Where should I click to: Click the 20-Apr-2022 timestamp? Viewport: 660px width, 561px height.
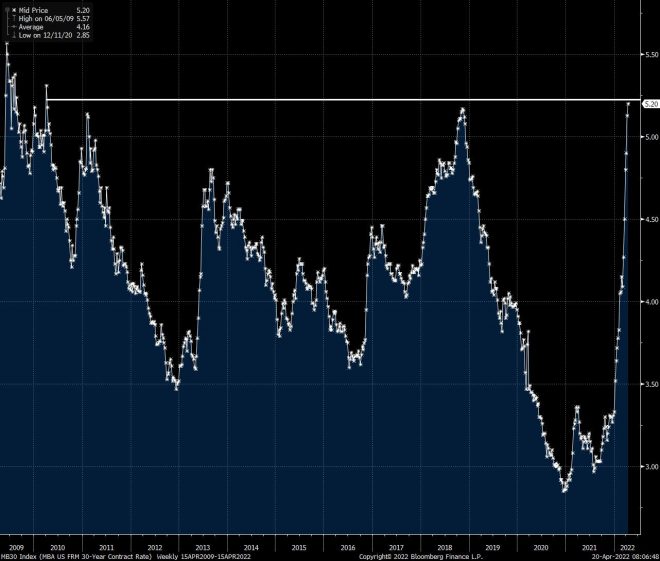(625, 556)
